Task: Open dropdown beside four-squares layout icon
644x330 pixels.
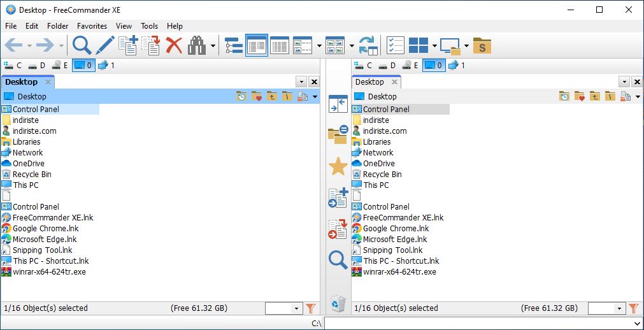Action: pos(434,46)
